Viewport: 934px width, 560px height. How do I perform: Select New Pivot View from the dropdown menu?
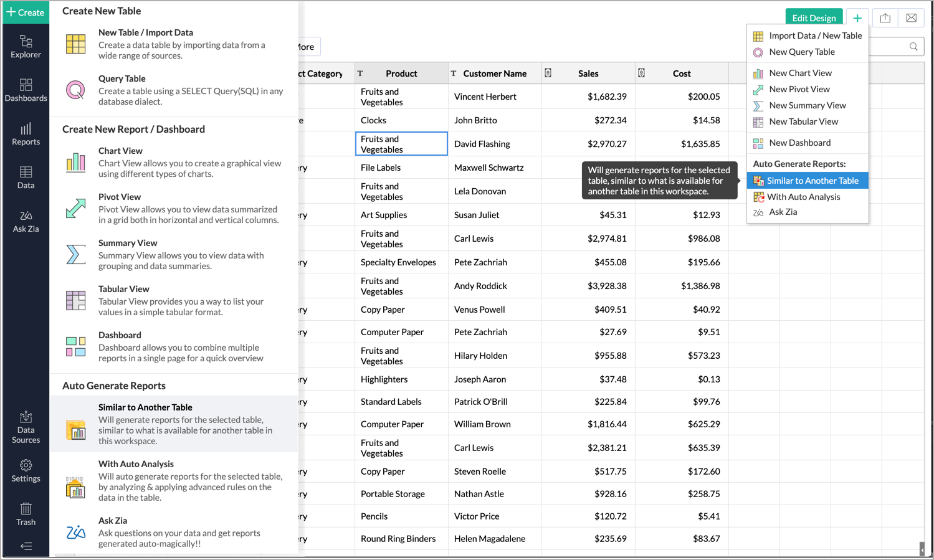(x=799, y=89)
